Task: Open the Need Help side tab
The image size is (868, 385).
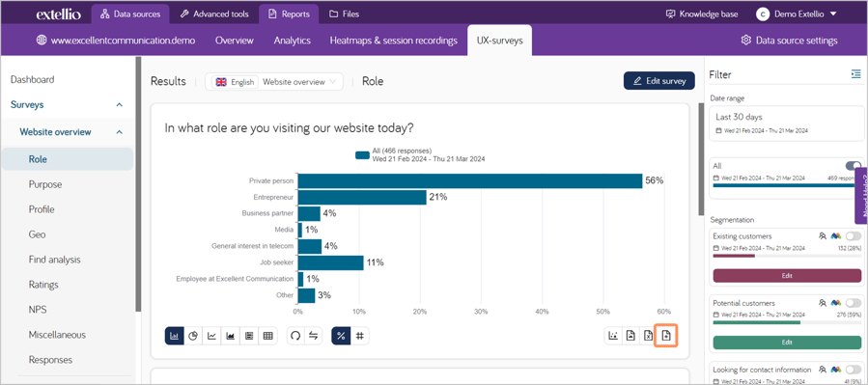Action: pos(861,195)
